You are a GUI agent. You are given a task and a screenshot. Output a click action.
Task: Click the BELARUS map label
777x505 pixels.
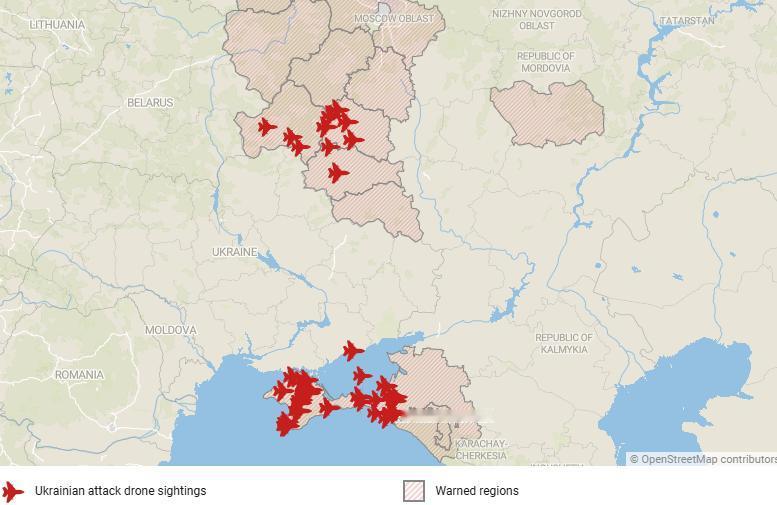[150, 103]
